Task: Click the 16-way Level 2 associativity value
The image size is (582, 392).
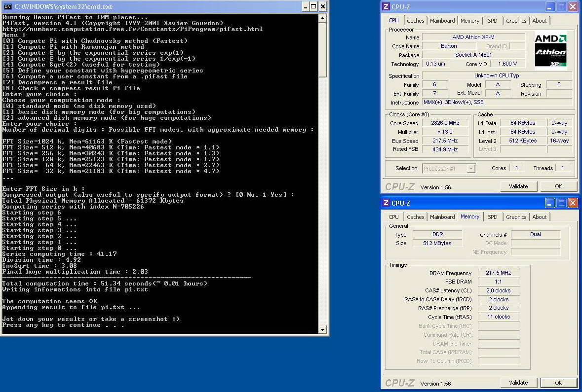Action: (559, 141)
